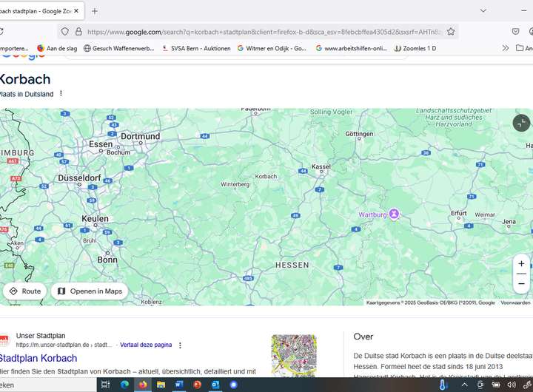Click the Windows taskbar search box
The image size is (533, 392).
click(48, 385)
